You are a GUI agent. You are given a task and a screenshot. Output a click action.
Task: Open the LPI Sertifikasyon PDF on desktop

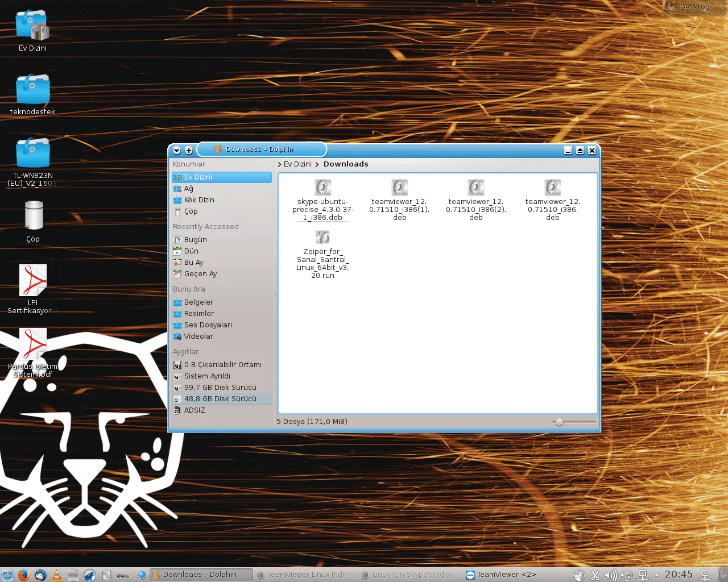click(x=32, y=280)
